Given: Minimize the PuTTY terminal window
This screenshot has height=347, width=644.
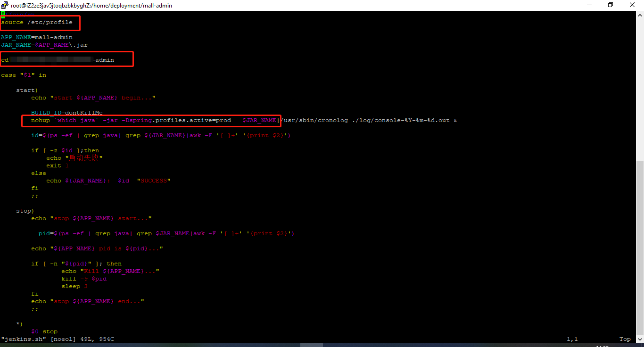Looking at the screenshot, I should pos(589,5).
